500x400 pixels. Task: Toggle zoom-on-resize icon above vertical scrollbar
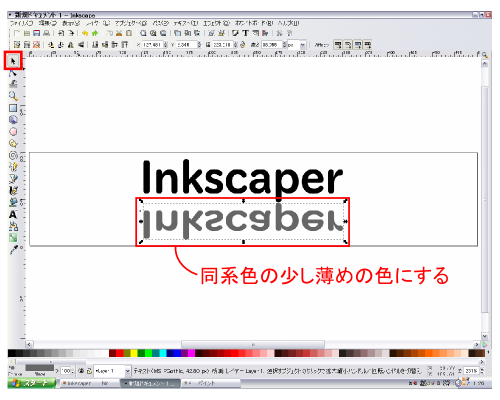point(485,55)
